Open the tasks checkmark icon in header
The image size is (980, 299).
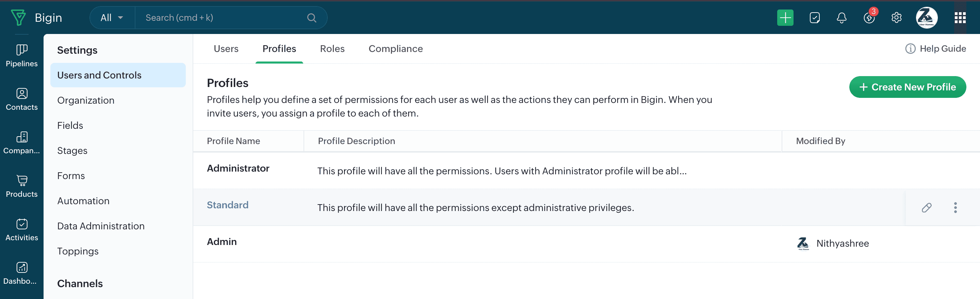pos(815,18)
